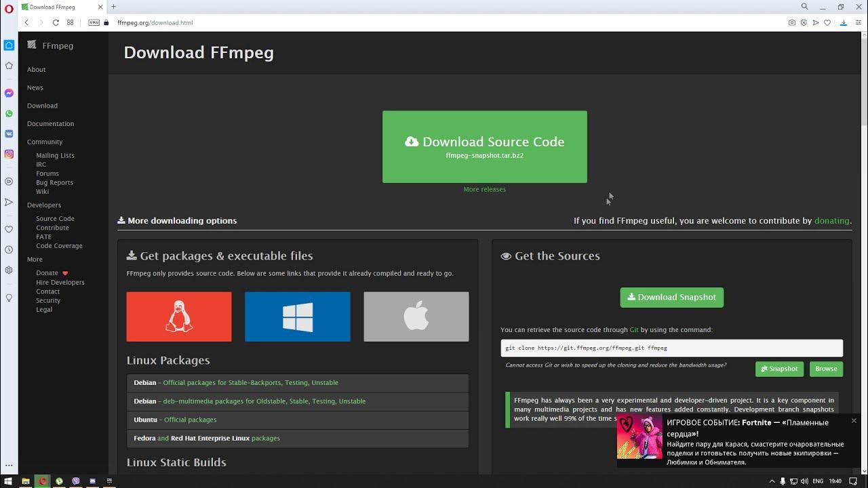Toggle the VPN badge in address bar
868x488 pixels.
(94, 22)
